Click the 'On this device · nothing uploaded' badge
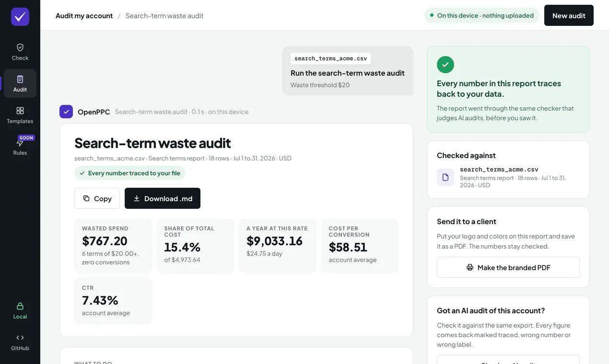This screenshot has width=609, height=364. (x=481, y=15)
